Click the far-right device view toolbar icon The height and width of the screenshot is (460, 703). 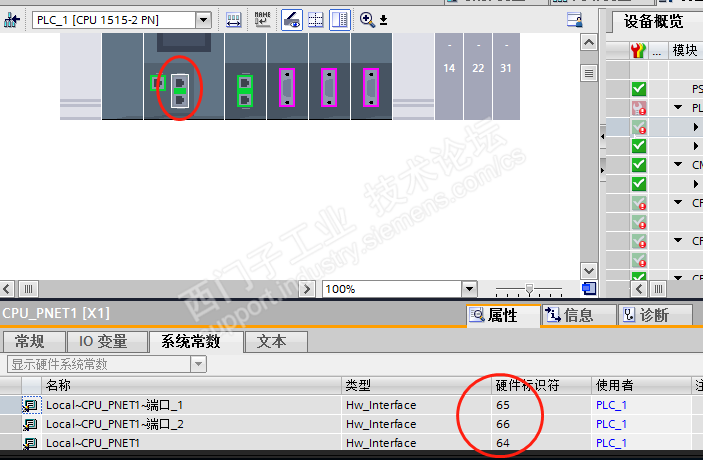point(574,20)
